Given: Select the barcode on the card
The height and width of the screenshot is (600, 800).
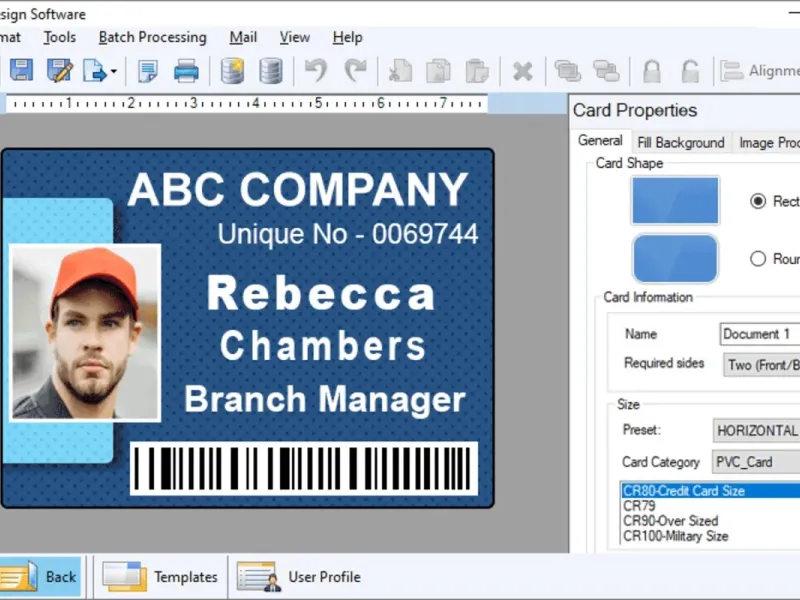Looking at the screenshot, I should tap(304, 468).
